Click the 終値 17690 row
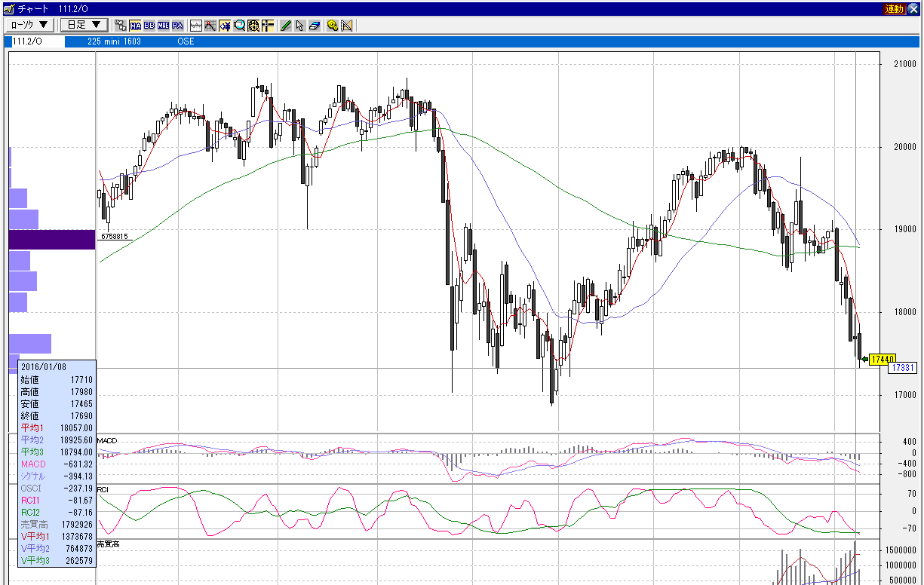The height and width of the screenshot is (585, 924). point(57,415)
